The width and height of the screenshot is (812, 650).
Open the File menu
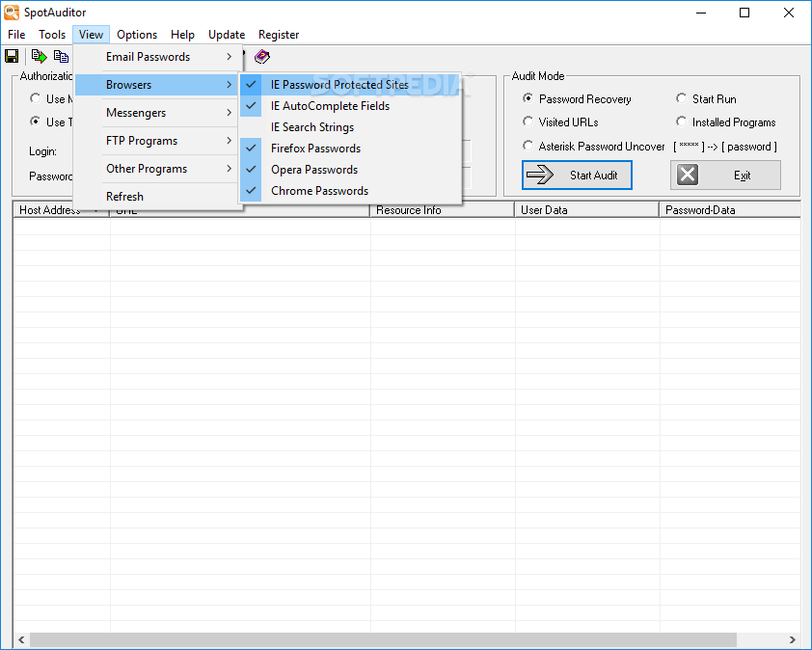point(16,35)
